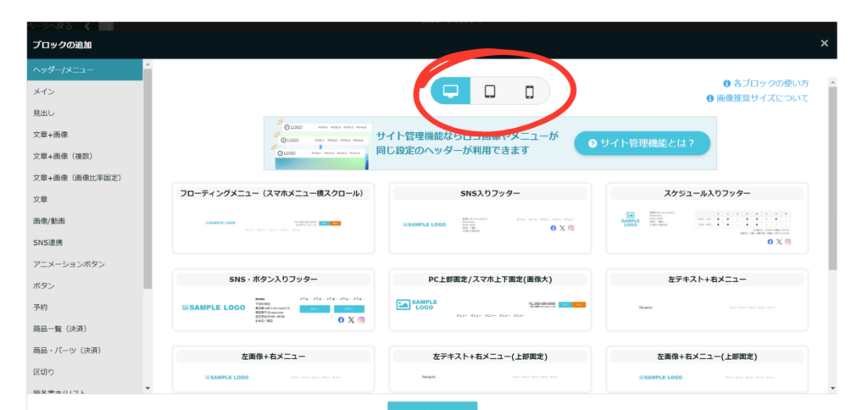
Task: Switch to tablet preview mode
Action: pyautogui.click(x=490, y=91)
